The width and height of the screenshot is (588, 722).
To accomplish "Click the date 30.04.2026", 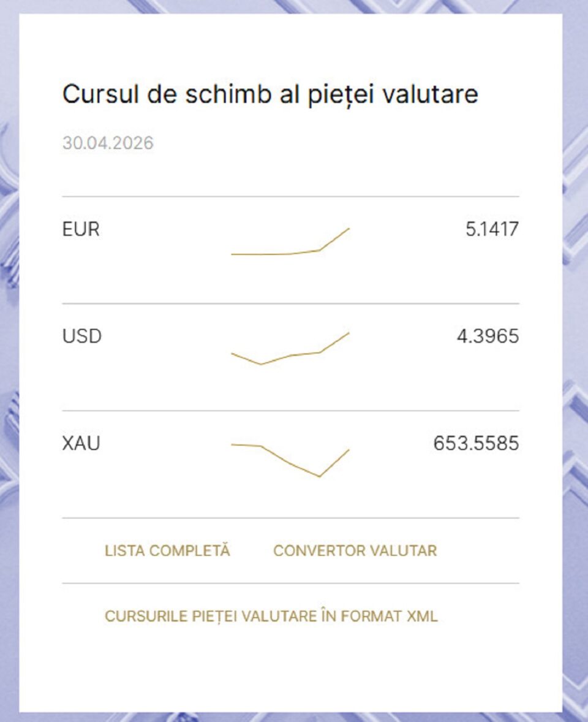I will tap(108, 143).
